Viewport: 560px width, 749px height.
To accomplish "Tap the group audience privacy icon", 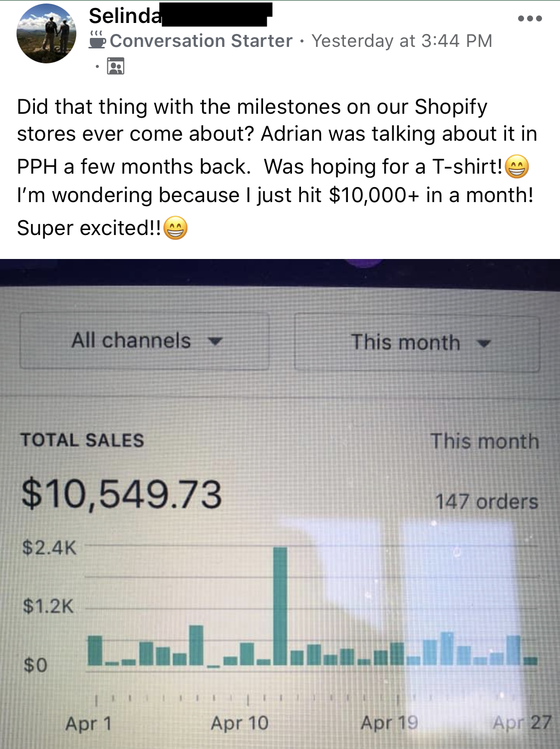I will pyautogui.click(x=116, y=66).
